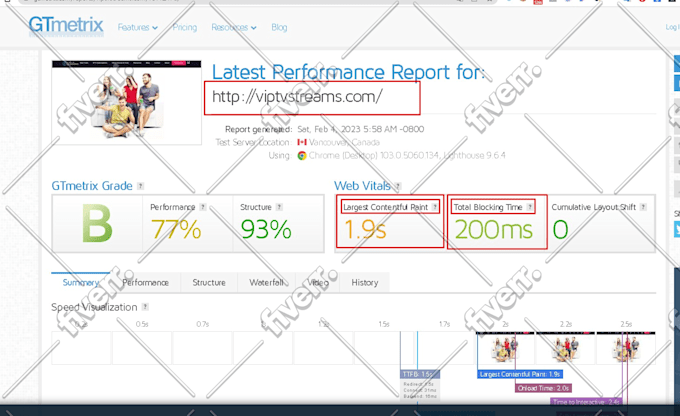Click the Onload Time 2.0s marker
680x416 pixels.
[x=543, y=388]
